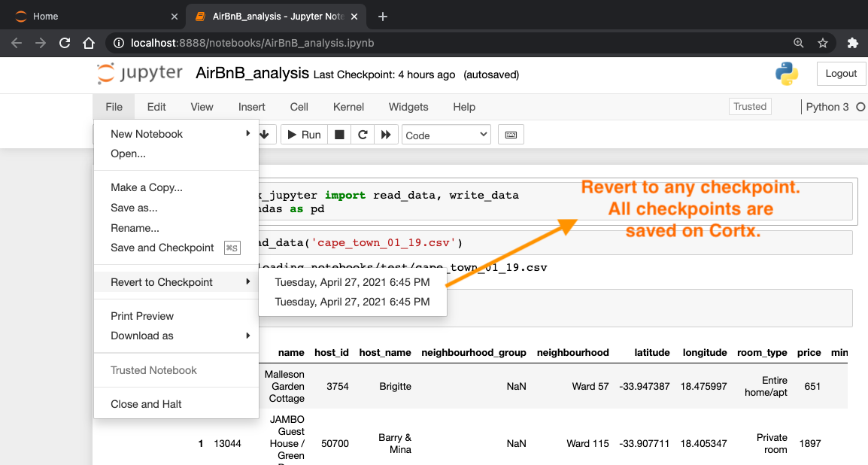Move the cell down with the arrow icon
868x465 pixels.
(x=265, y=135)
